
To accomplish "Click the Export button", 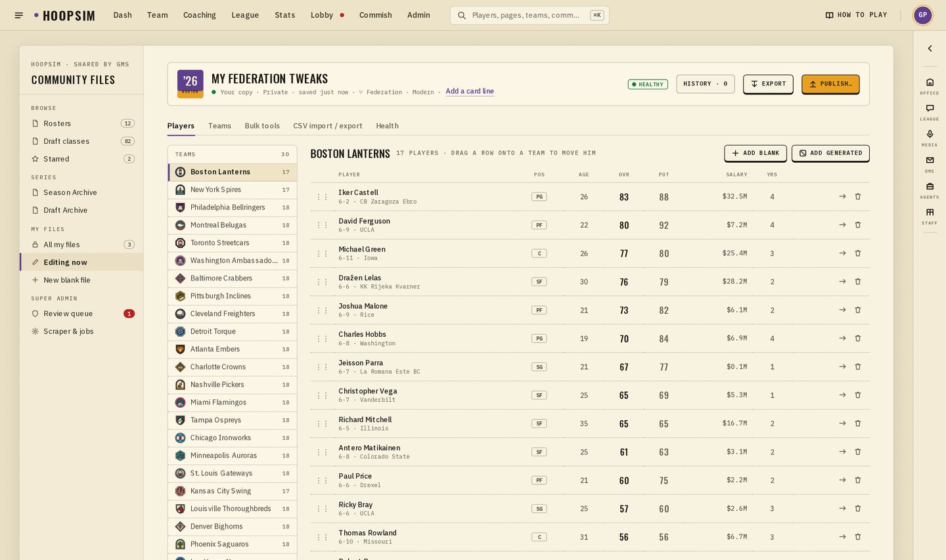I will (769, 84).
